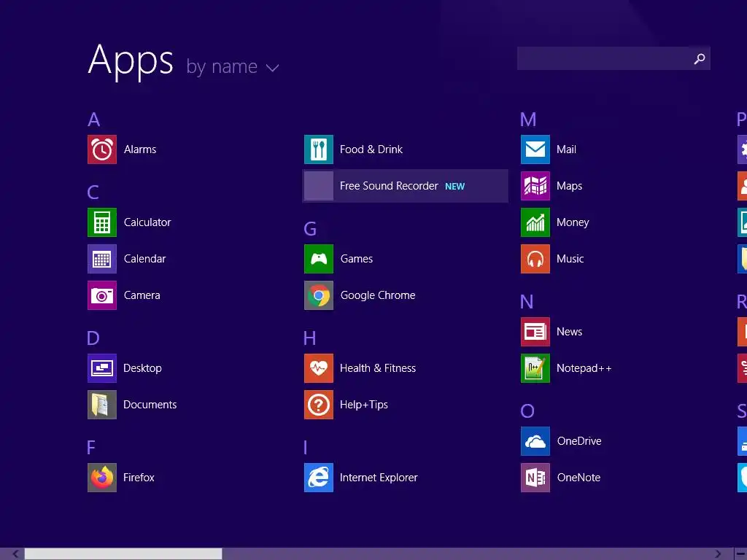Screen dimensions: 747x560
Task: Open the Calendar tile icon
Action: (102, 259)
